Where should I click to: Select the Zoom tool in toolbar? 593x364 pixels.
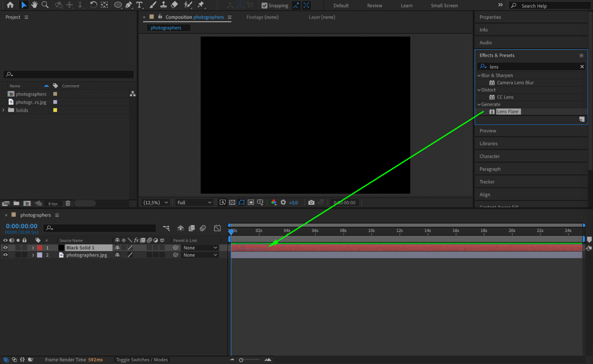pos(45,5)
